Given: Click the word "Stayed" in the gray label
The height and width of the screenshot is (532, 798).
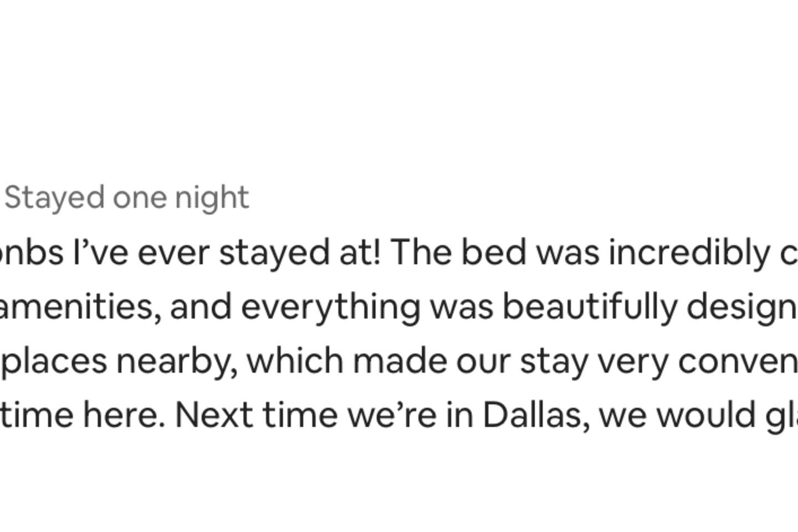Looking at the screenshot, I should [x=55, y=198].
